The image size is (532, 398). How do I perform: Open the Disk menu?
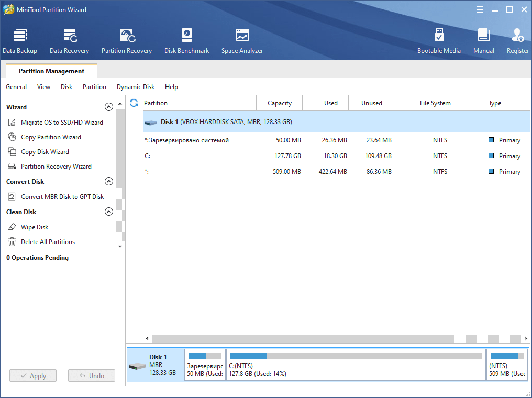coord(66,87)
